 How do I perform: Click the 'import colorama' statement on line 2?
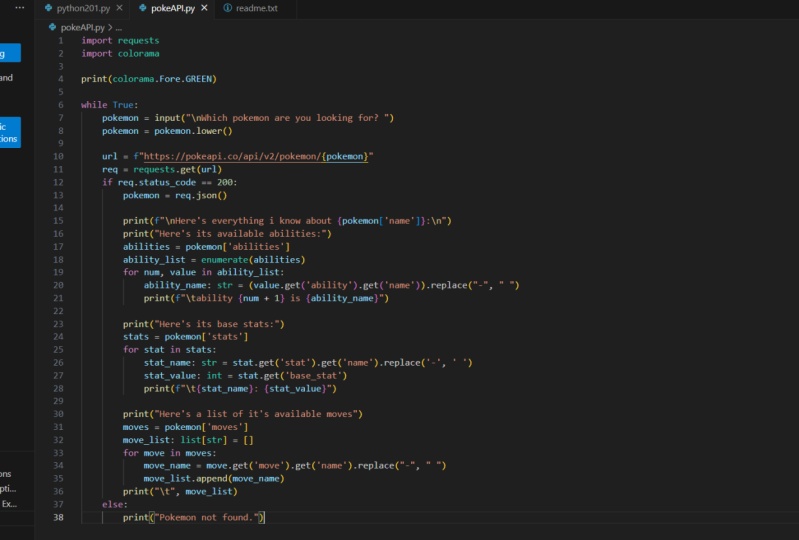(120, 53)
